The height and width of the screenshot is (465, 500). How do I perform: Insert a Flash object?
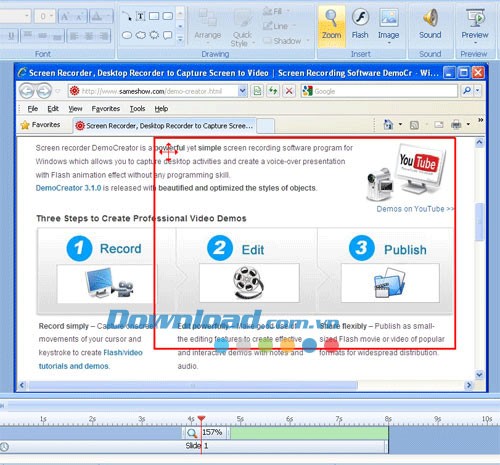(x=360, y=24)
